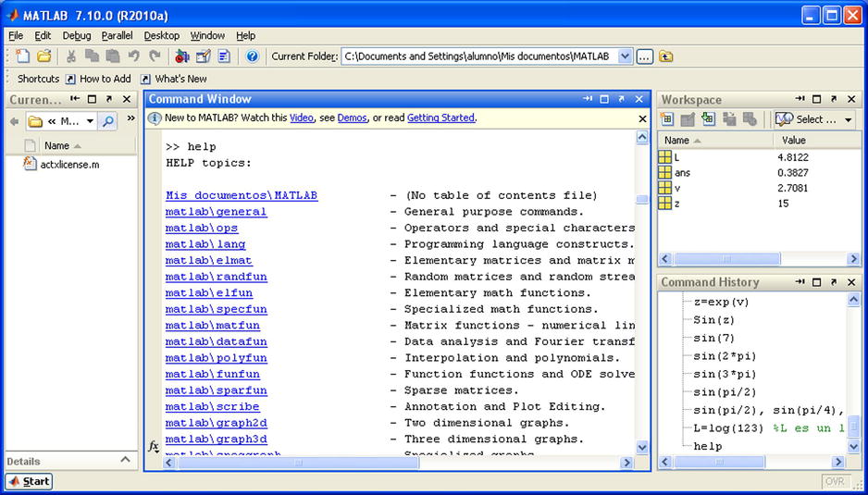Save workspace icon in Workspace toolbar
868x495 pixels.
click(729, 118)
